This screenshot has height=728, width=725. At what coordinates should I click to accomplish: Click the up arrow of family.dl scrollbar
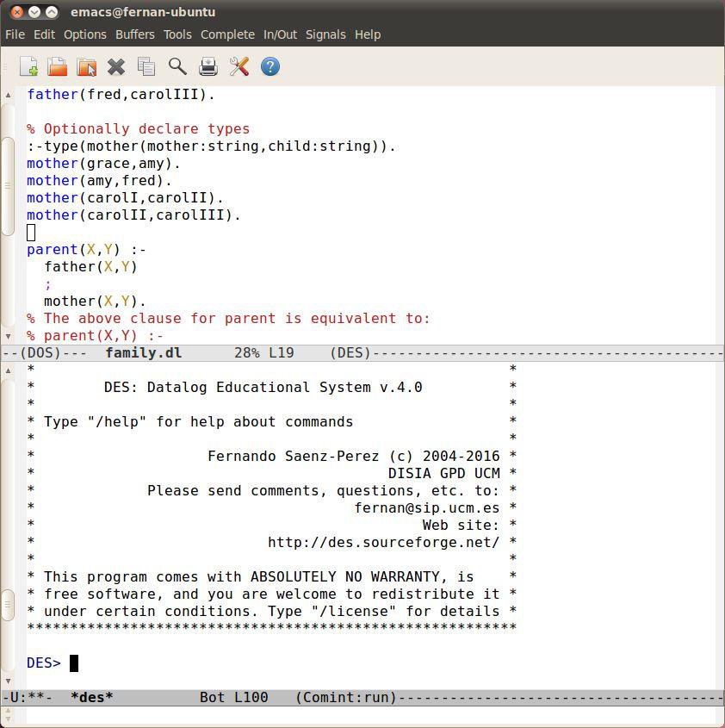[x=8, y=95]
